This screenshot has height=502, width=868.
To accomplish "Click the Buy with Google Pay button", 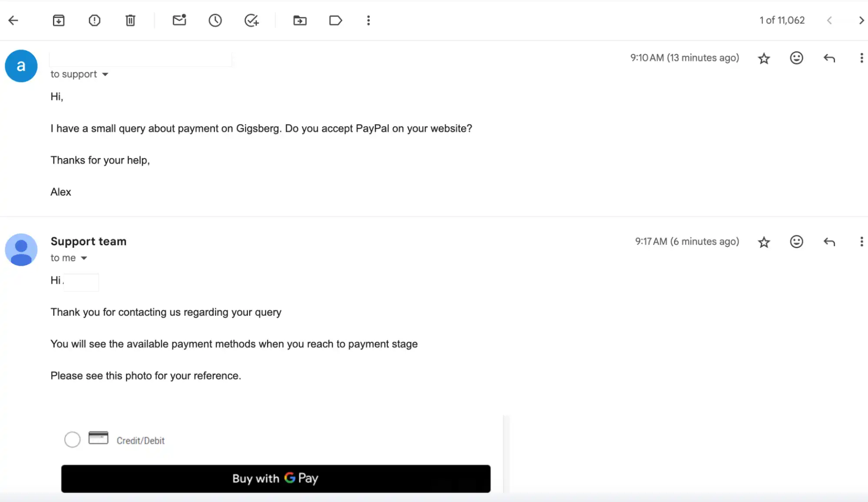I will (x=276, y=479).
